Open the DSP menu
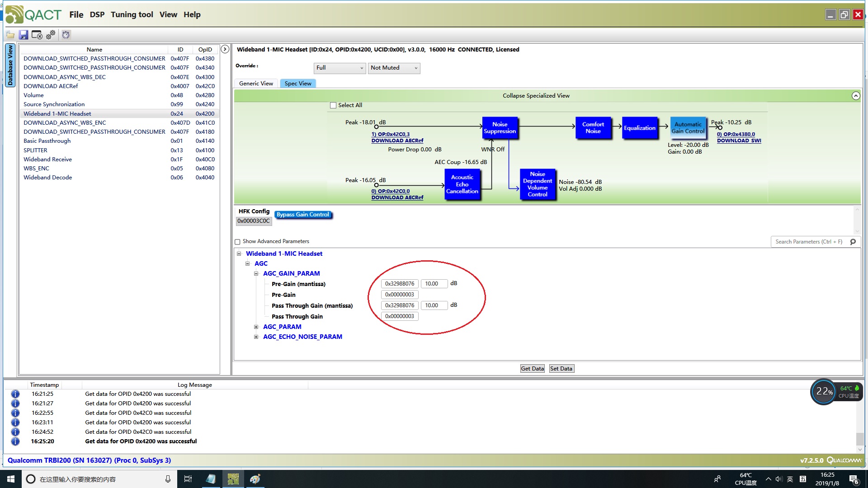Image resolution: width=868 pixels, height=488 pixels. (97, 14)
